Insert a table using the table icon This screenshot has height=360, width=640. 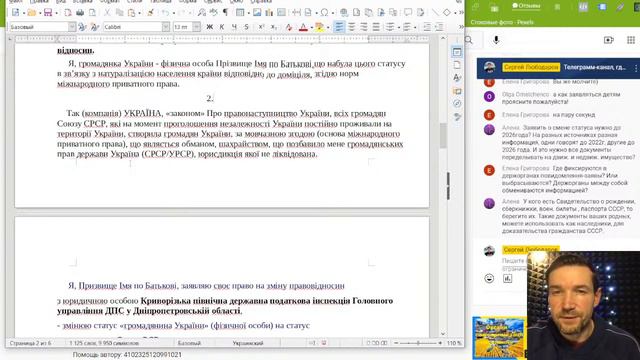(x=240, y=13)
